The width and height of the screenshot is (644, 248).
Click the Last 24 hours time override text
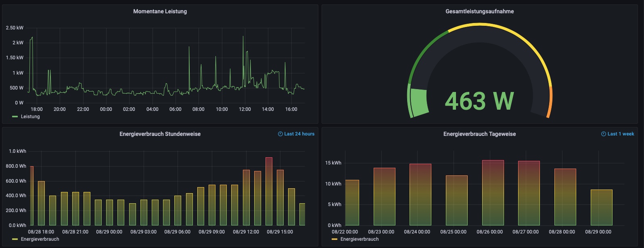point(299,134)
